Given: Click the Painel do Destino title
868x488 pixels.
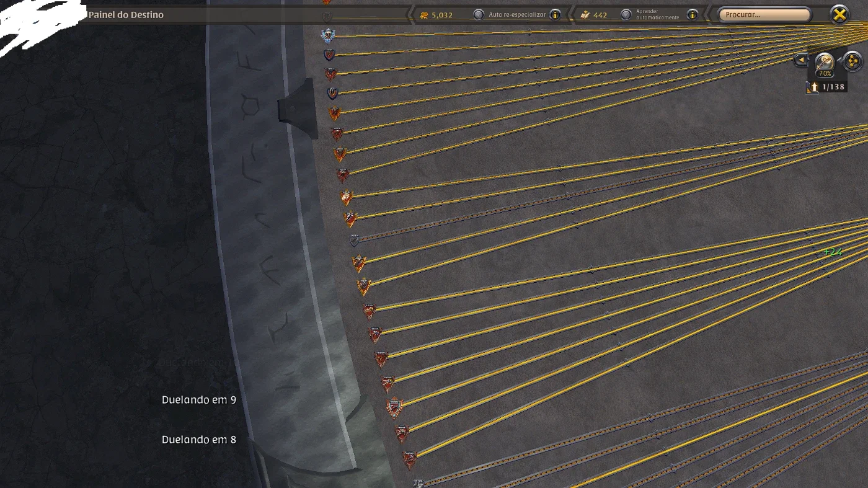Looking at the screenshot, I should [x=126, y=14].
